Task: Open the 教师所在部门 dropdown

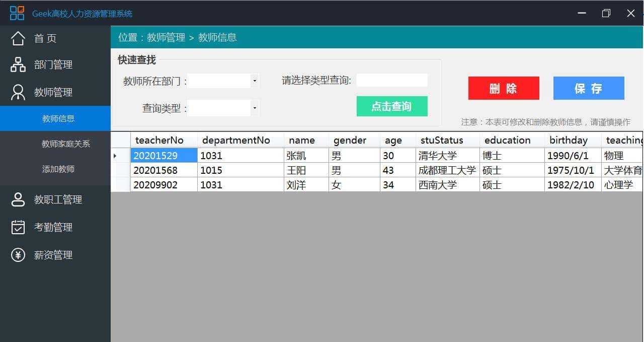Action: [255, 80]
